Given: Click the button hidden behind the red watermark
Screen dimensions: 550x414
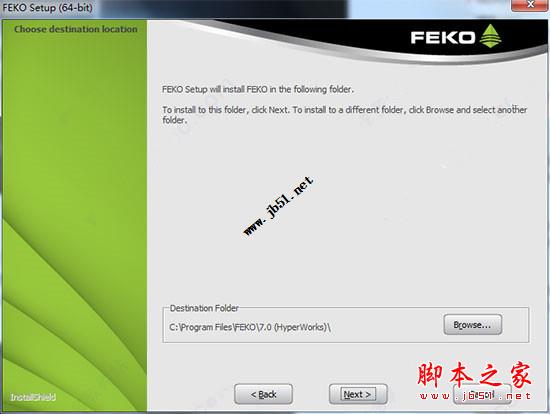Looking at the screenshot, I should pyautogui.click(x=482, y=394).
